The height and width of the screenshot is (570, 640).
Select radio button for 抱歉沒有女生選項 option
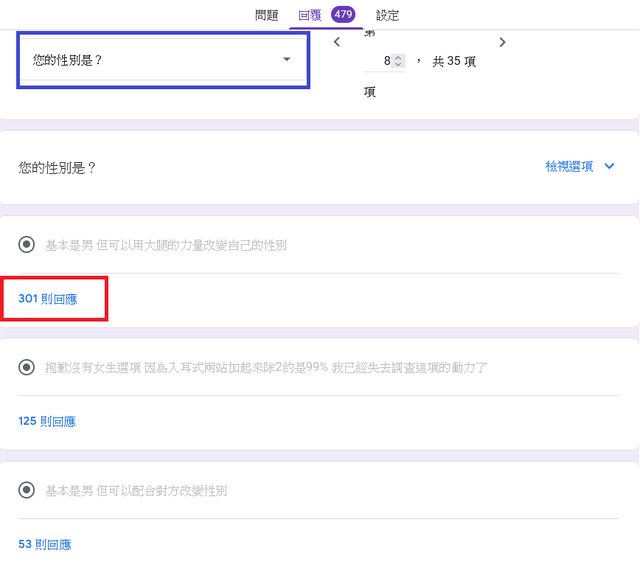pyautogui.click(x=26, y=367)
